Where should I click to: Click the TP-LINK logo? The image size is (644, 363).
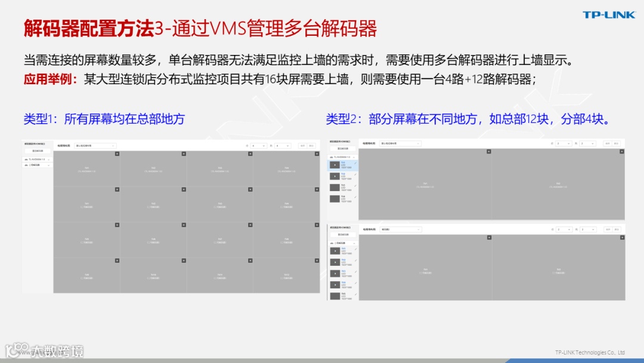click(x=609, y=15)
